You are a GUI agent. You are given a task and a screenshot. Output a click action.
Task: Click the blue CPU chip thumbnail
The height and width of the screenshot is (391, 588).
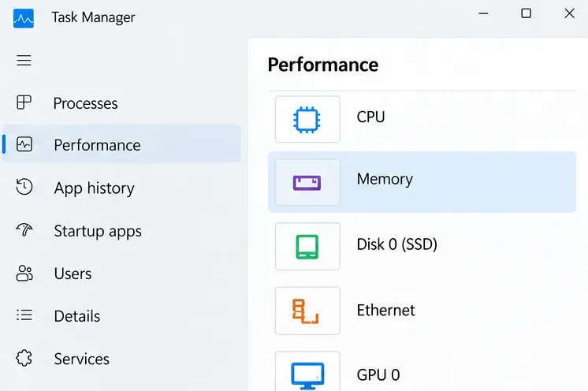pyautogui.click(x=307, y=119)
